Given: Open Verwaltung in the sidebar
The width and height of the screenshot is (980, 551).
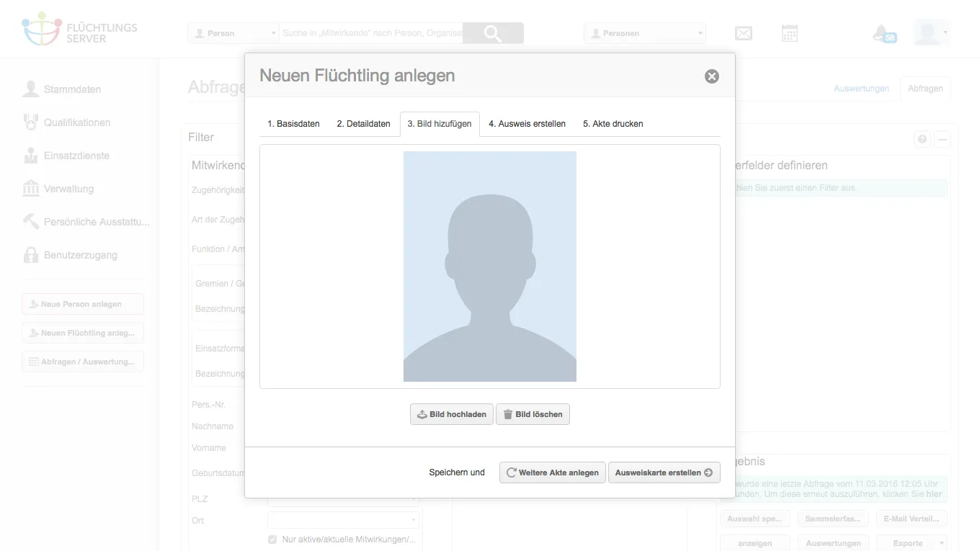Looking at the screenshot, I should pos(58,189).
